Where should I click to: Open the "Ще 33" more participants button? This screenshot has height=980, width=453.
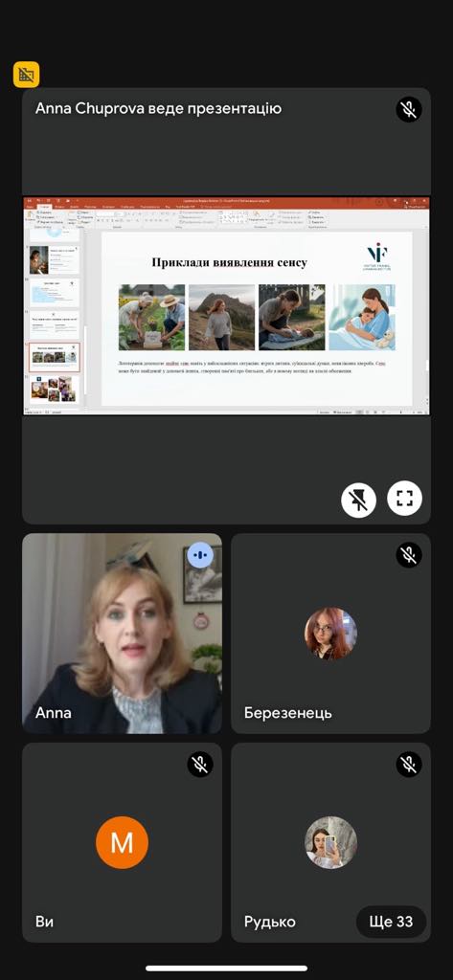coord(391,922)
